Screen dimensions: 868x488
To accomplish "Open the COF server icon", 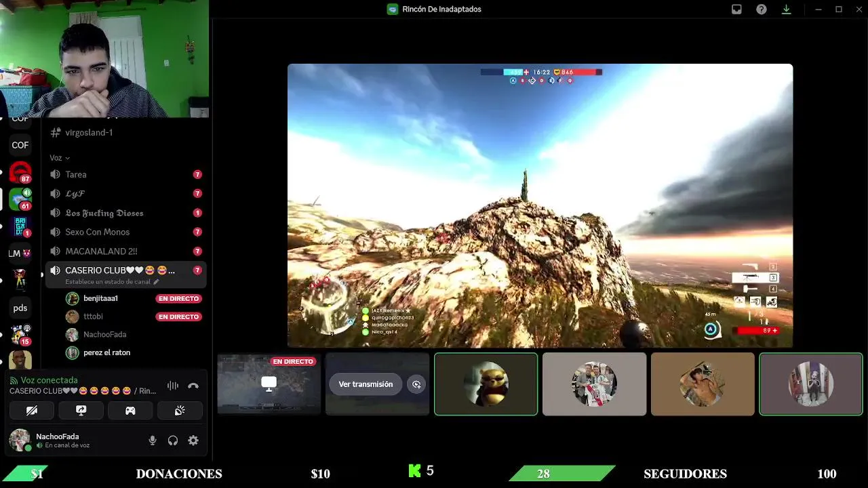I will (20, 145).
